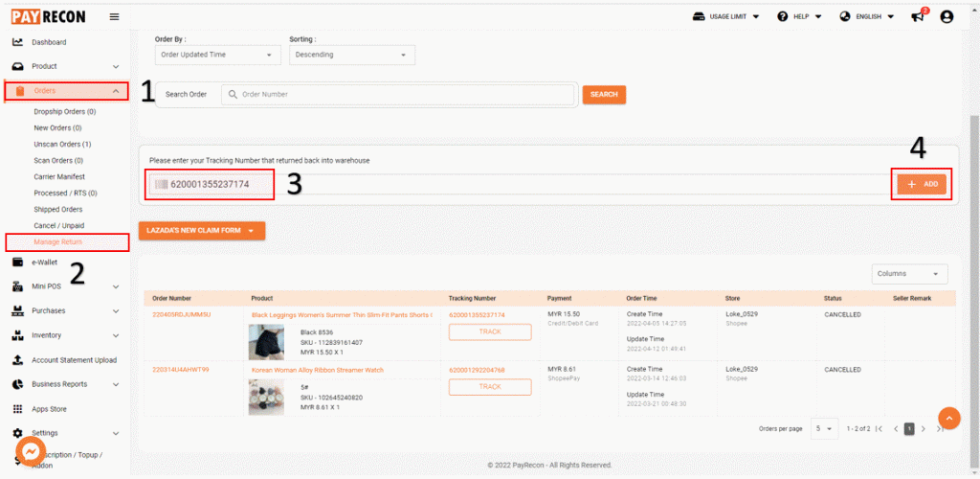Open order number 220405RDJUMMSU
The height and width of the screenshot is (479, 980).
(181, 315)
